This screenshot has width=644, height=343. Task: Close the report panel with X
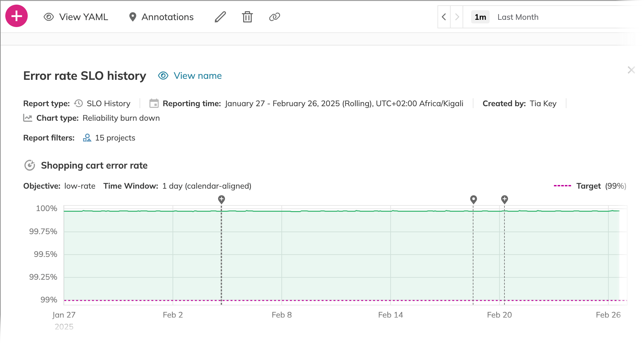tap(631, 70)
